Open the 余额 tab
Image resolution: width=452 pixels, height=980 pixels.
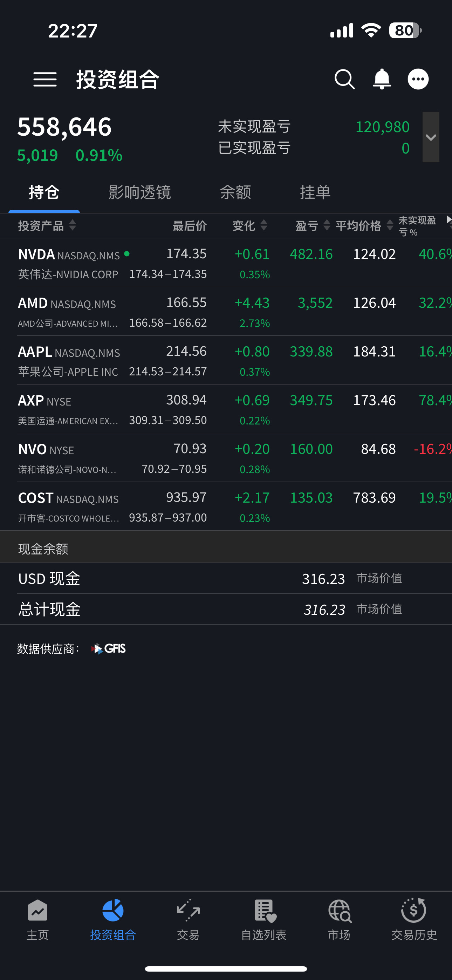(235, 192)
